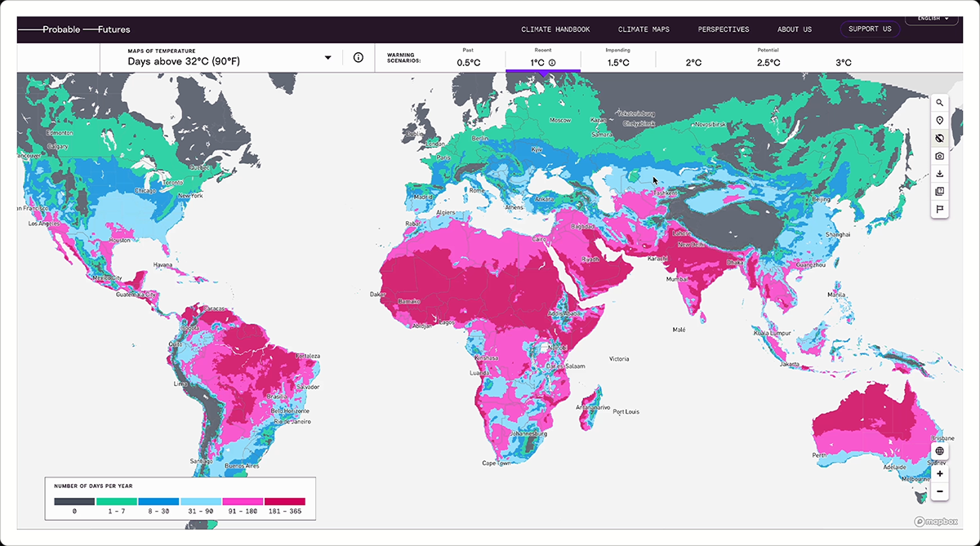
Task: Click the pink 91-180 days legend swatch
Action: click(244, 501)
